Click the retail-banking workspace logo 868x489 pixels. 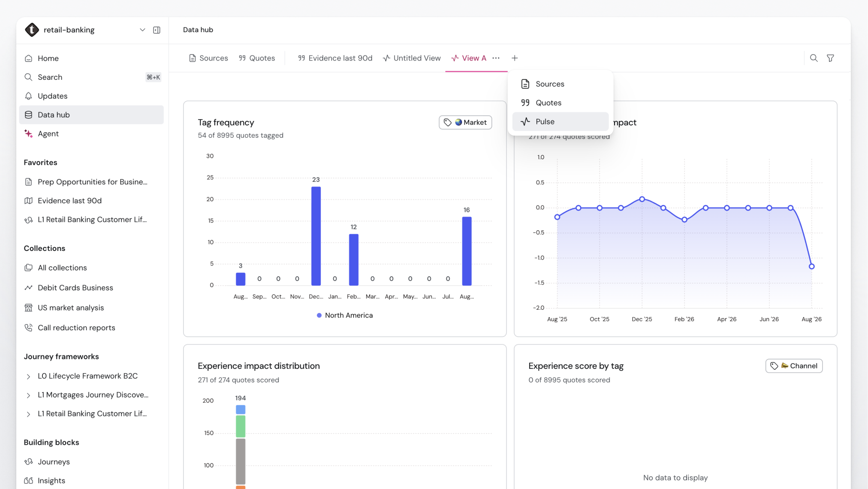point(32,30)
